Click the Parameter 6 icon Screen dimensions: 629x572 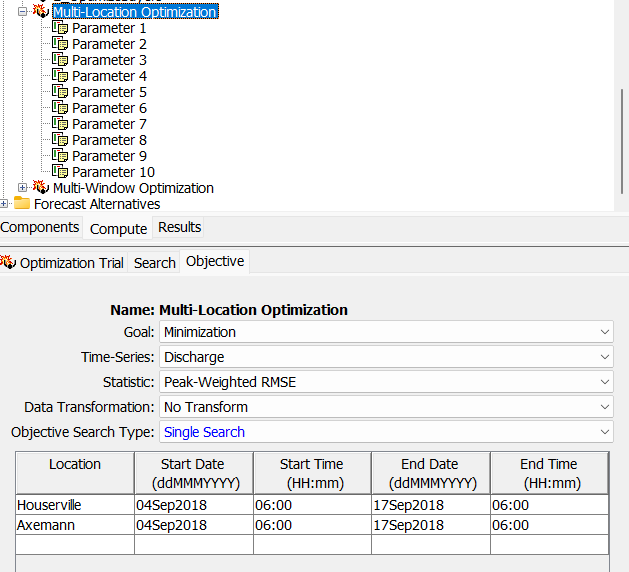60,108
